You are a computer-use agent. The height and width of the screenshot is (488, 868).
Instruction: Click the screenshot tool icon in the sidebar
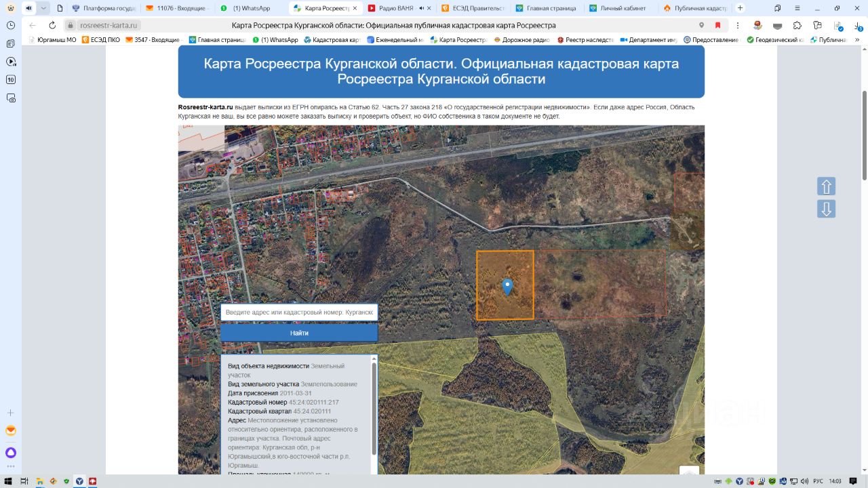pyautogui.click(x=11, y=98)
